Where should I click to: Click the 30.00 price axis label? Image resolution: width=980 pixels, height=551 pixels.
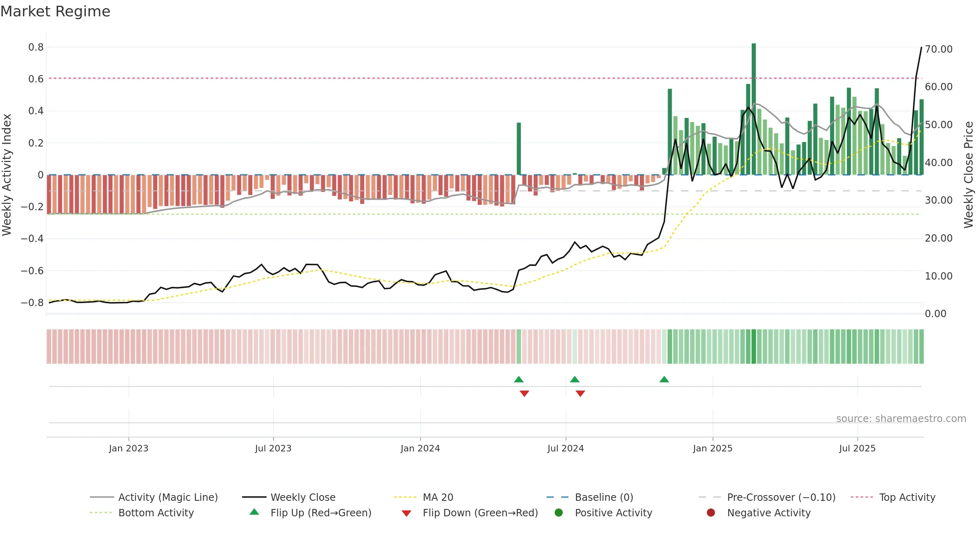pos(938,200)
